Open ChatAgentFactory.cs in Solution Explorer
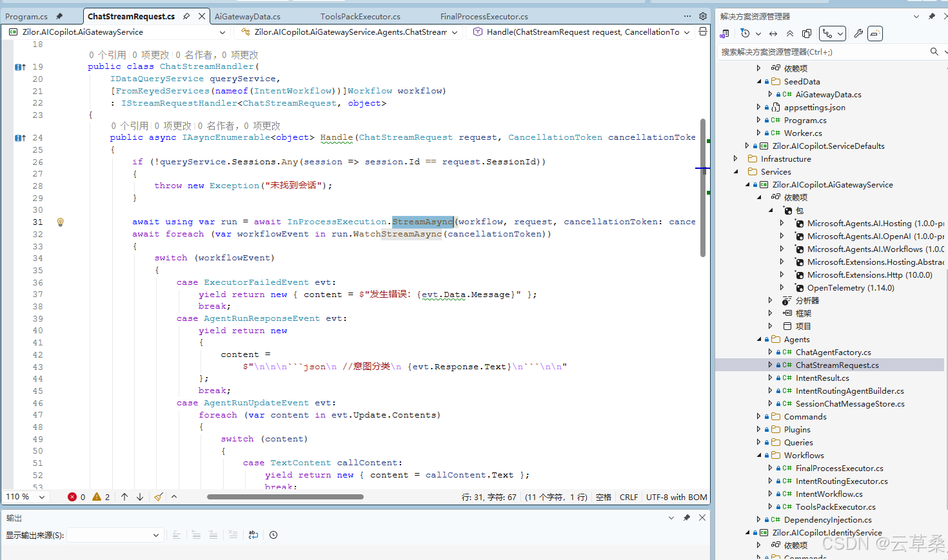Image resolution: width=948 pixels, height=560 pixels. tap(833, 352)
